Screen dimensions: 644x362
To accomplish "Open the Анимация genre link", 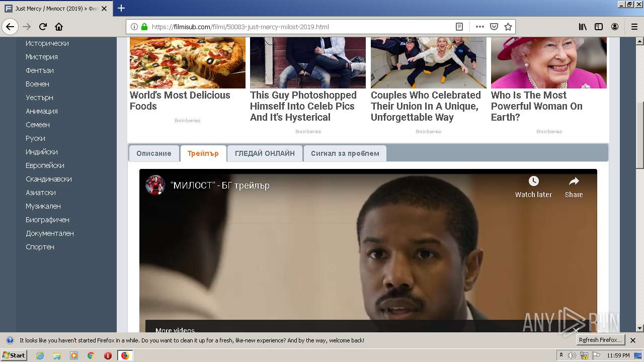I will tap(42, 111).
